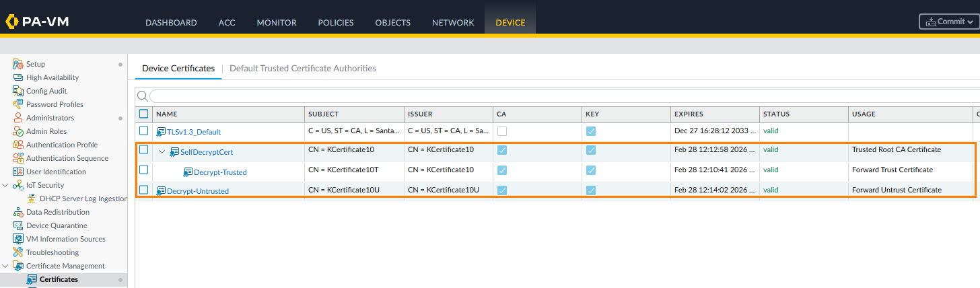Click the Trusted Root CA Certificate cell

(896, 149)
